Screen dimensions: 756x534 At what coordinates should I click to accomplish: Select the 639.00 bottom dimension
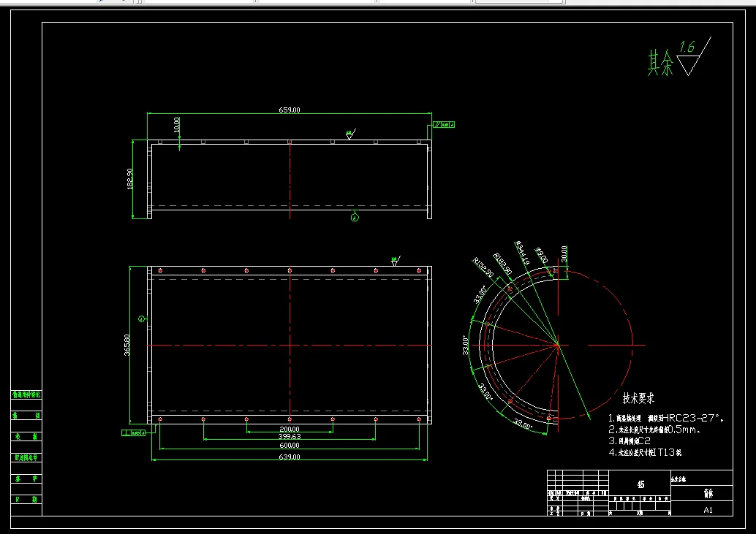(x=290, y=457)
